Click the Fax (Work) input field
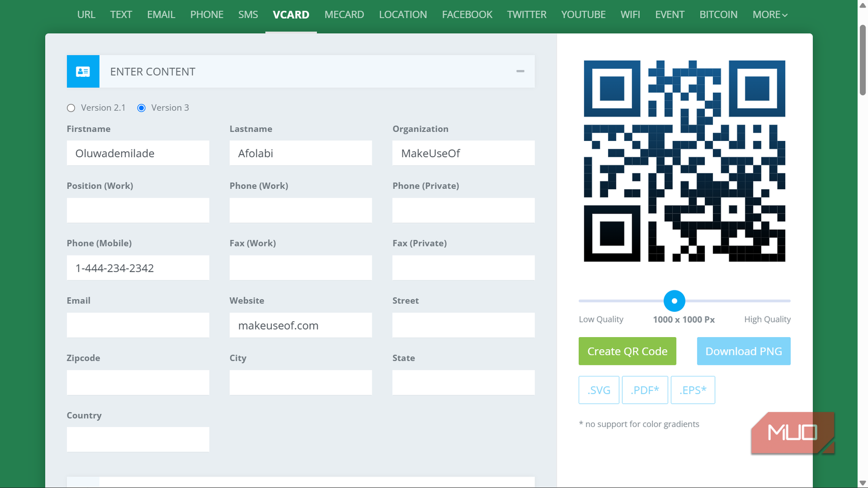 click(x=301, y=268)
